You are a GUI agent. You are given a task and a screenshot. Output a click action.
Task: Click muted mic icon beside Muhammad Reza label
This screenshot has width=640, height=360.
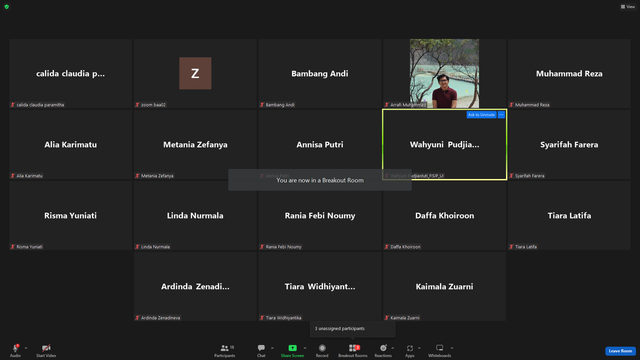tap(511, 105)
